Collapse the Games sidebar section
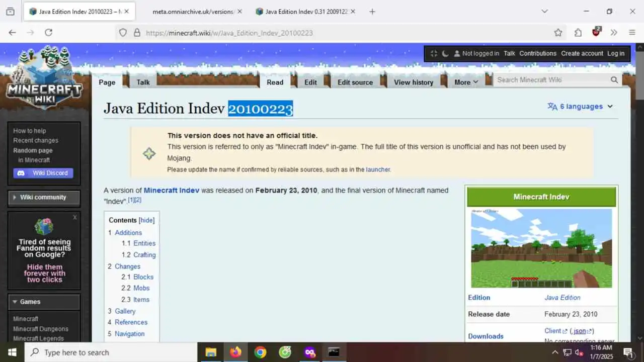The height and width of the screenshot is (362, 644). point(44,302)
